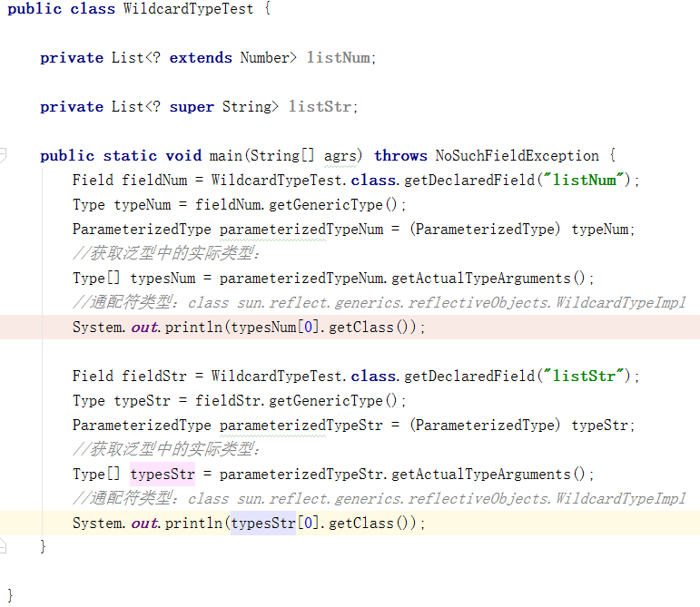Click the main method name
The image size is (700, 607).
(226, 156)
